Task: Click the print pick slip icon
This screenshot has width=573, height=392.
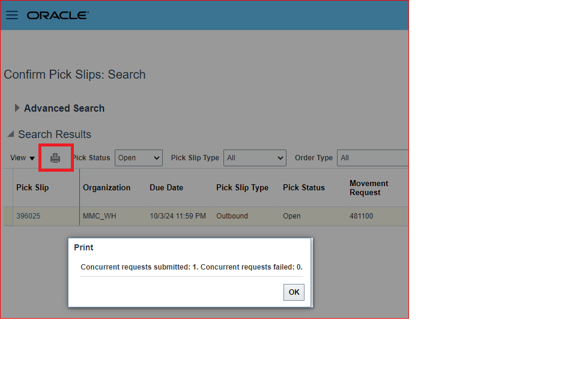Action: (x=55, y=158)
